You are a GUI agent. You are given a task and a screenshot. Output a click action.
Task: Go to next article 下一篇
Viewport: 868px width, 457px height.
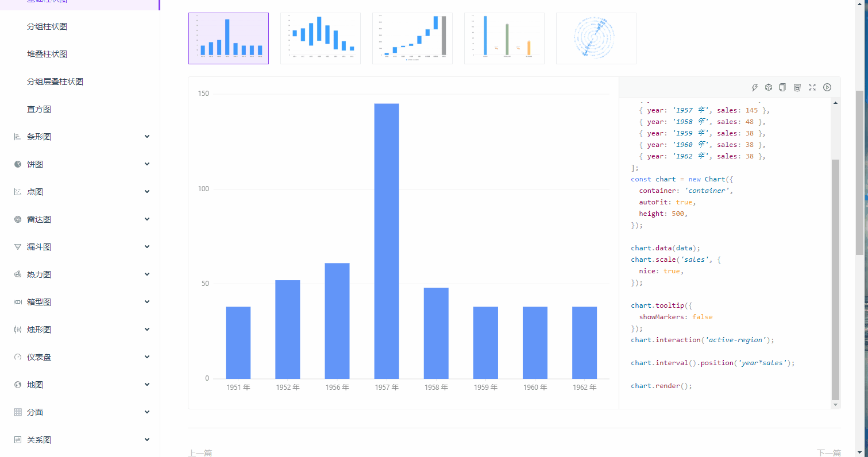pos(829,453)
